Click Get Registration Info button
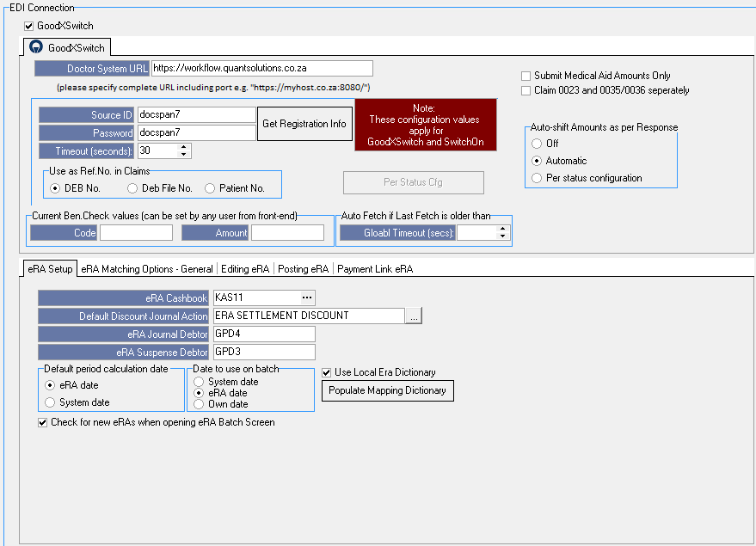 point(304,124)
